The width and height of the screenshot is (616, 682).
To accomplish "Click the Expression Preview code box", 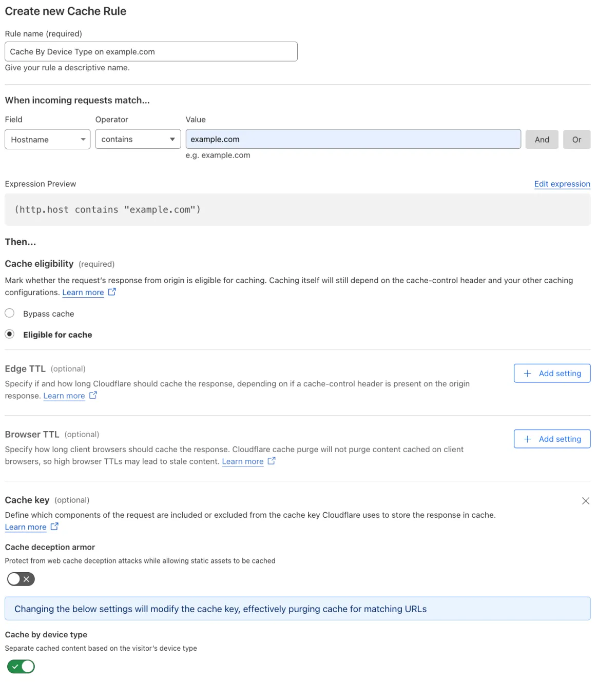I will pos(297,209).
